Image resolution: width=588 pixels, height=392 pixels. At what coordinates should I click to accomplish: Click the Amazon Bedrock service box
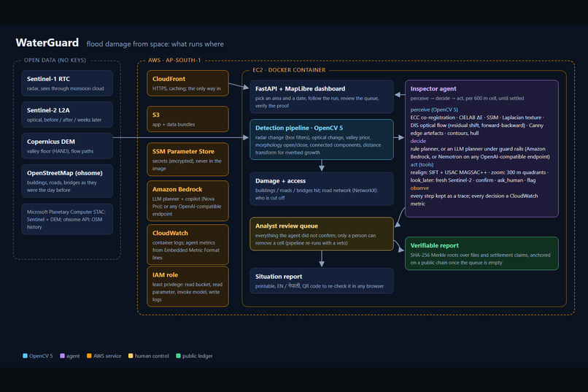187,201
